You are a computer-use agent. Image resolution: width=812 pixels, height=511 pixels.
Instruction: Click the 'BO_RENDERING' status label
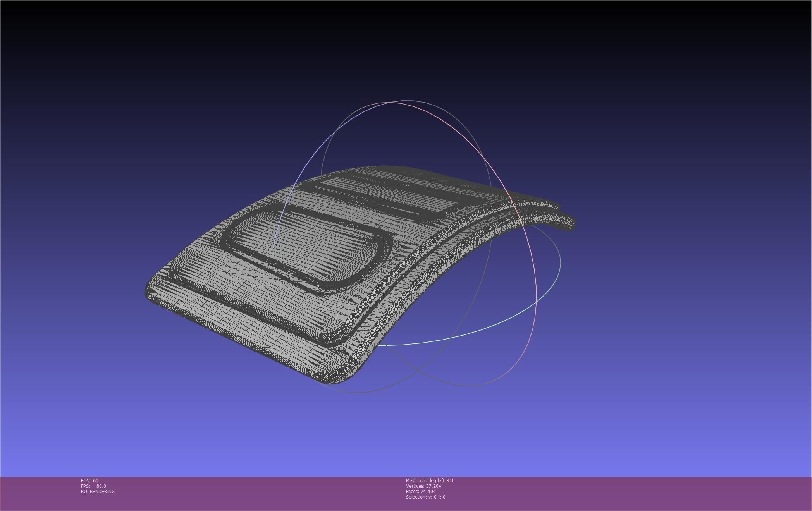(x=98, y=491)
